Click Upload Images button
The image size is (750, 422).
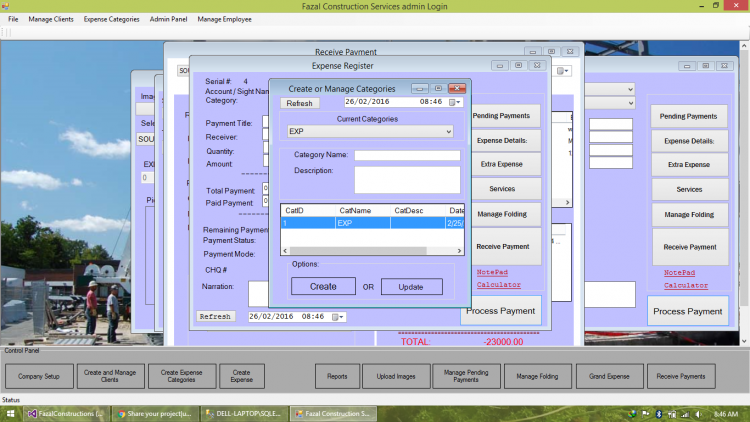coord(396,377)
